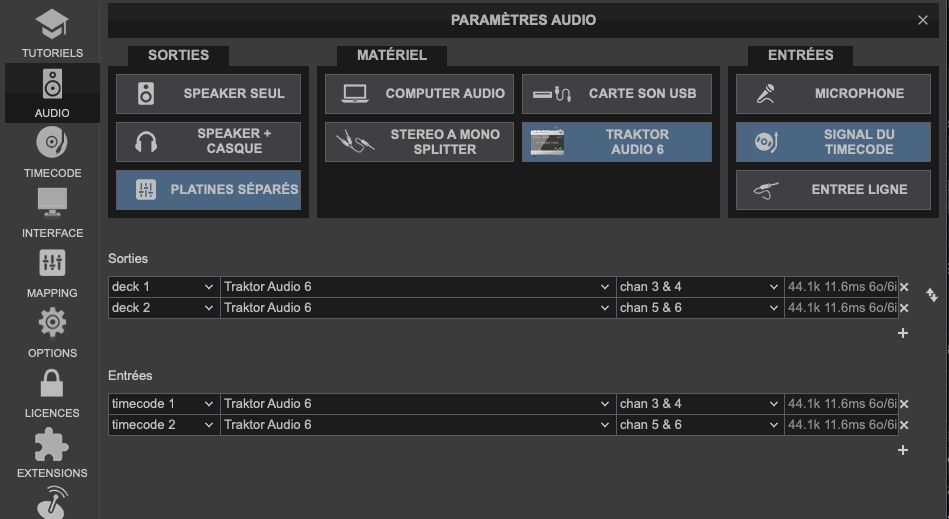The width and height of the screenshot is (949, 519).
Task: Open the Licences padlock page
Action: click(x=52, y=393)
